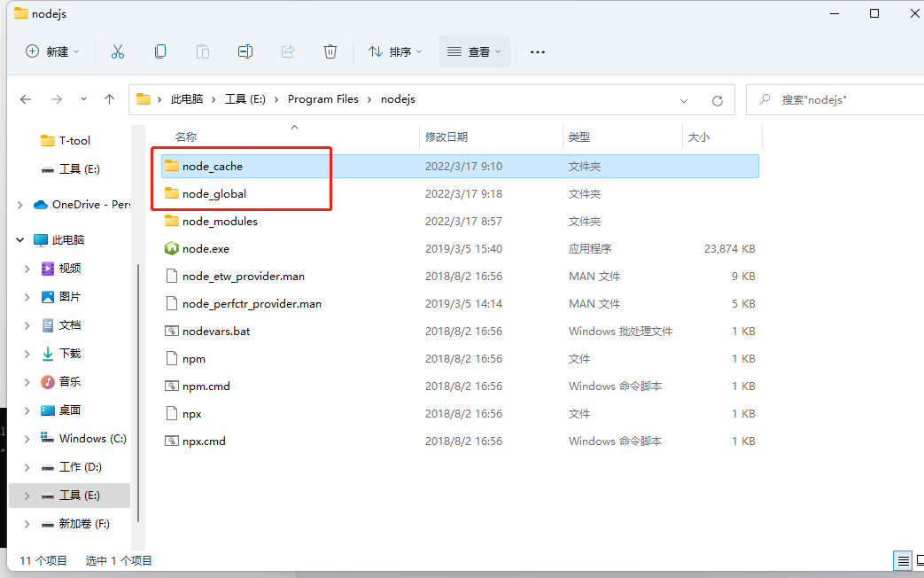Screen dimensions: 924x578
Task: Click nodejs in the address breadcrumb
Action: (x=398, y=99)
